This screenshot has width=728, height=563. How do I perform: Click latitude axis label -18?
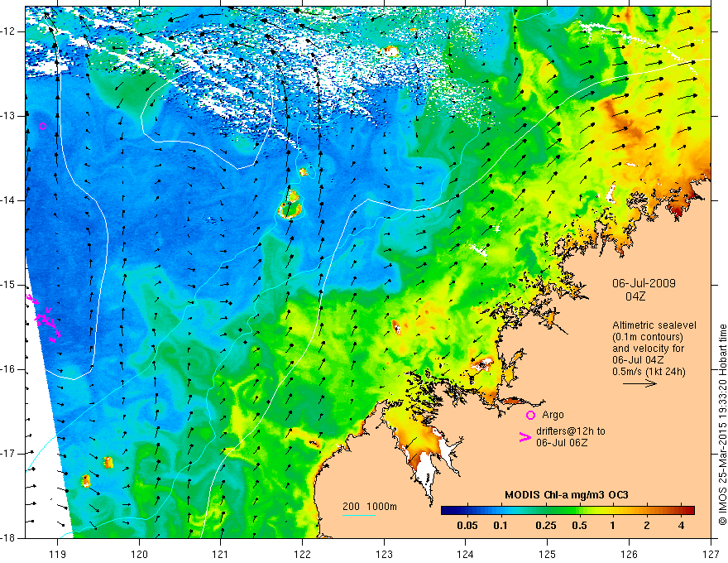point(9,538)
